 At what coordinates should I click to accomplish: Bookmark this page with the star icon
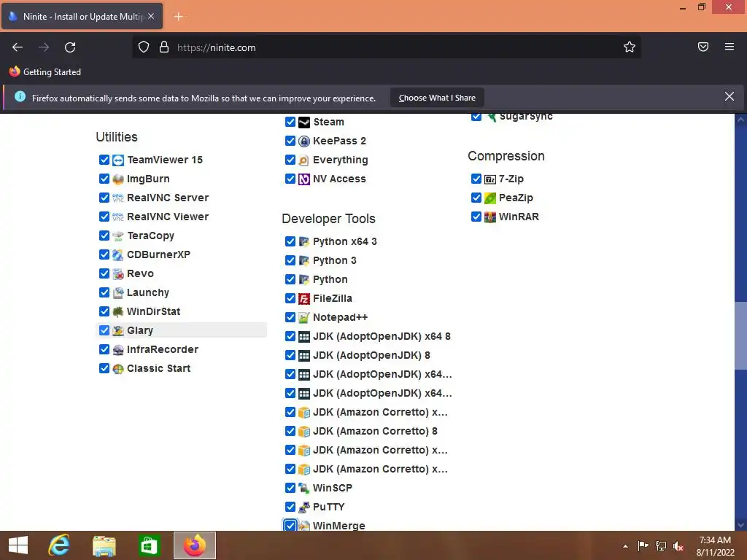(x=630, y=47)
